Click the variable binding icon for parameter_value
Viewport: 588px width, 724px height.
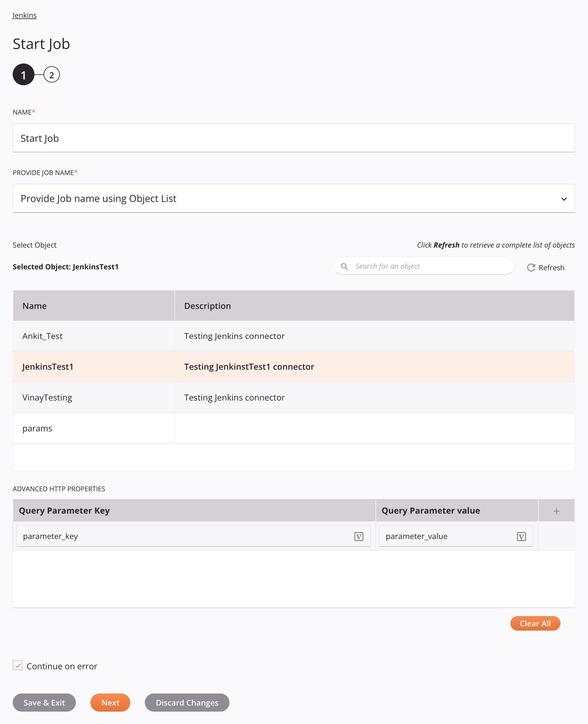point(522,536)
